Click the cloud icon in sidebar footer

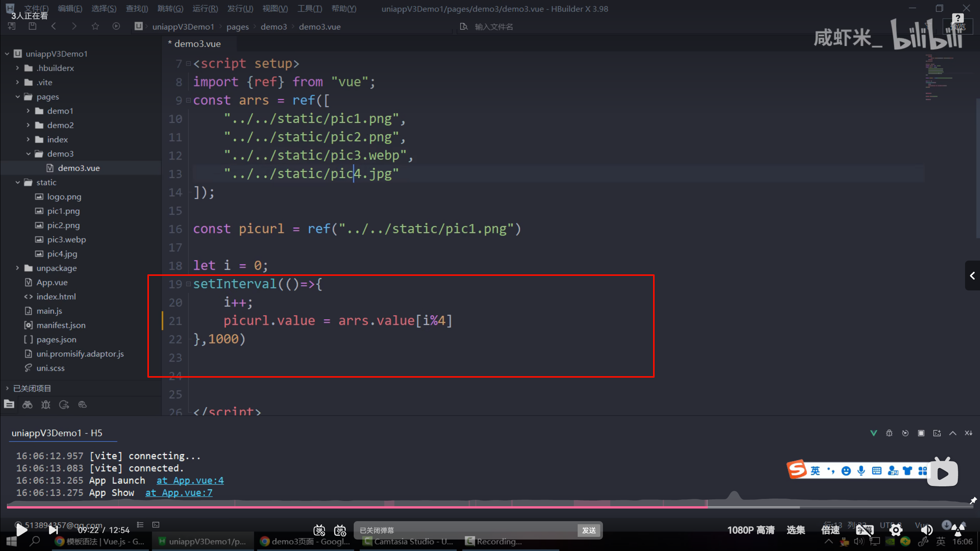point(82,404)
